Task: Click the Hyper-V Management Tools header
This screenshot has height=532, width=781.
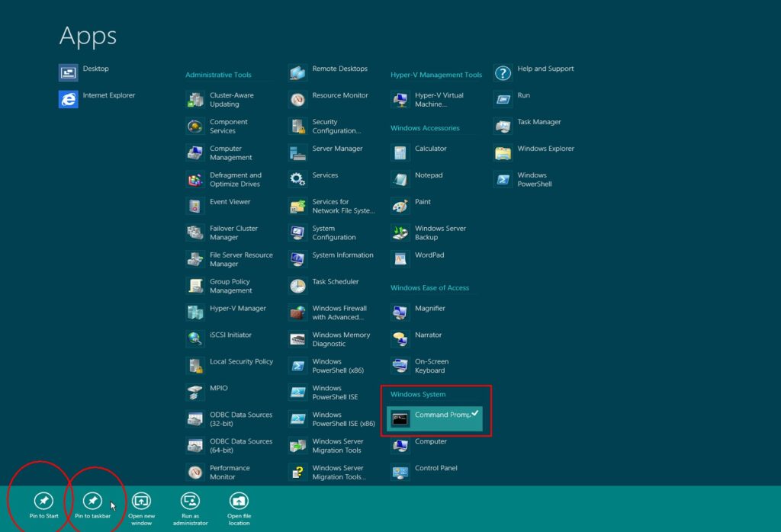Action: (436, 75)
